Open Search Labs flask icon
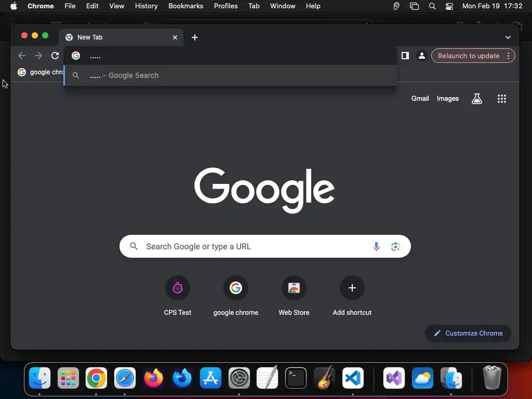The width and height of the screenshot is (532, 399). pos(477,99)
